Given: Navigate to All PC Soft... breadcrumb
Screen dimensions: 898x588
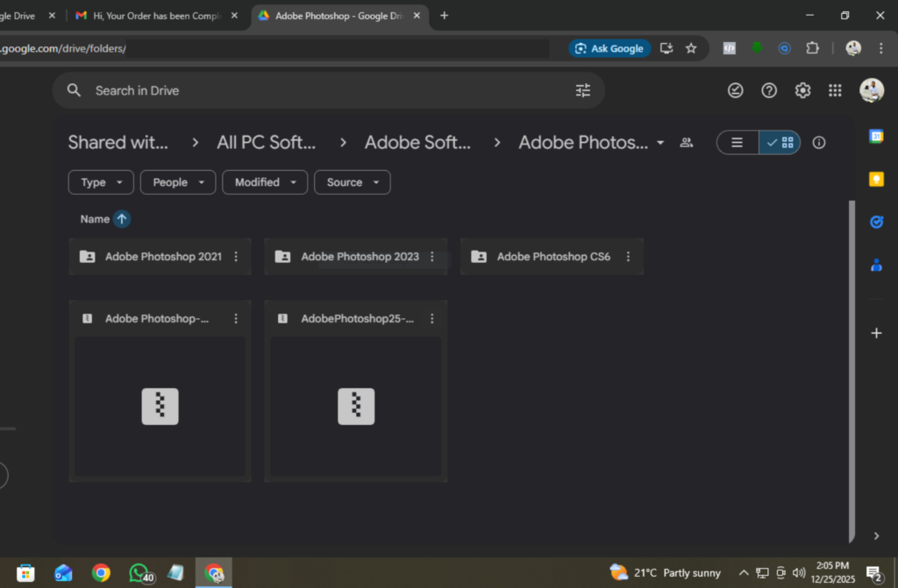Looking at the screenshot, I should pyautogui.click(x=266, y=143).
